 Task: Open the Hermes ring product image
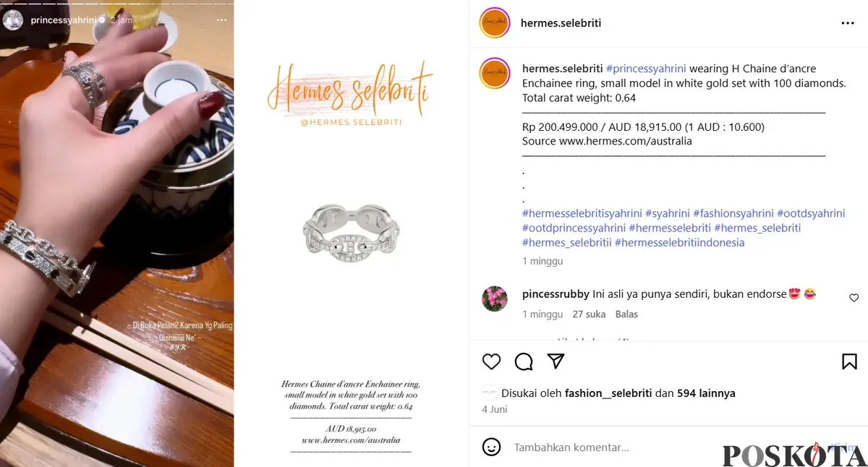pyautogui.click(x=351, y=231)
